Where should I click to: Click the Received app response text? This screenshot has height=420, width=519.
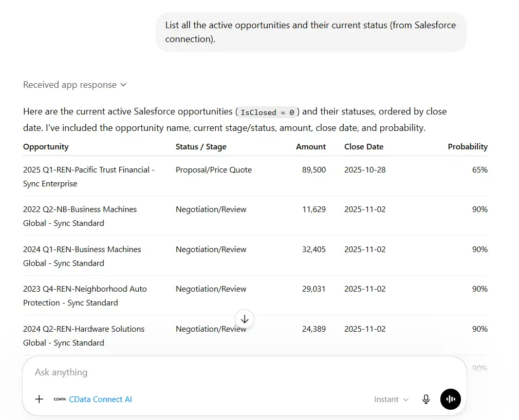click(x=70, y=85)
